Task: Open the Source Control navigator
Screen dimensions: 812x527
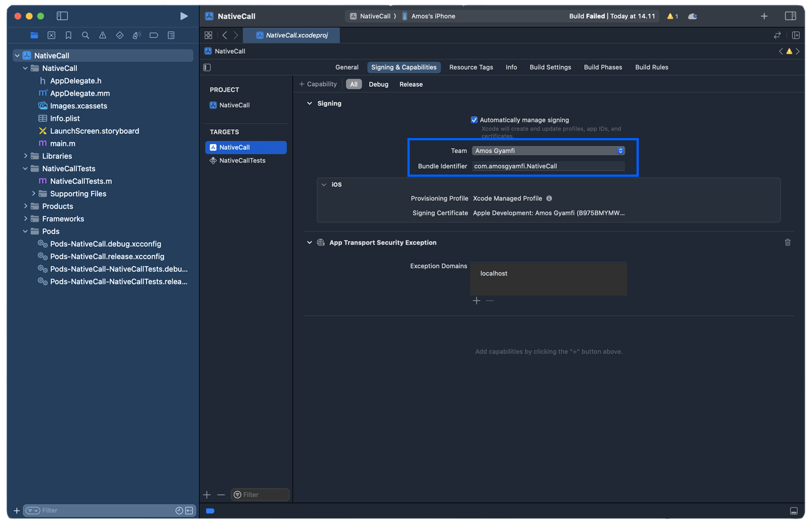Action: [51, 35]
